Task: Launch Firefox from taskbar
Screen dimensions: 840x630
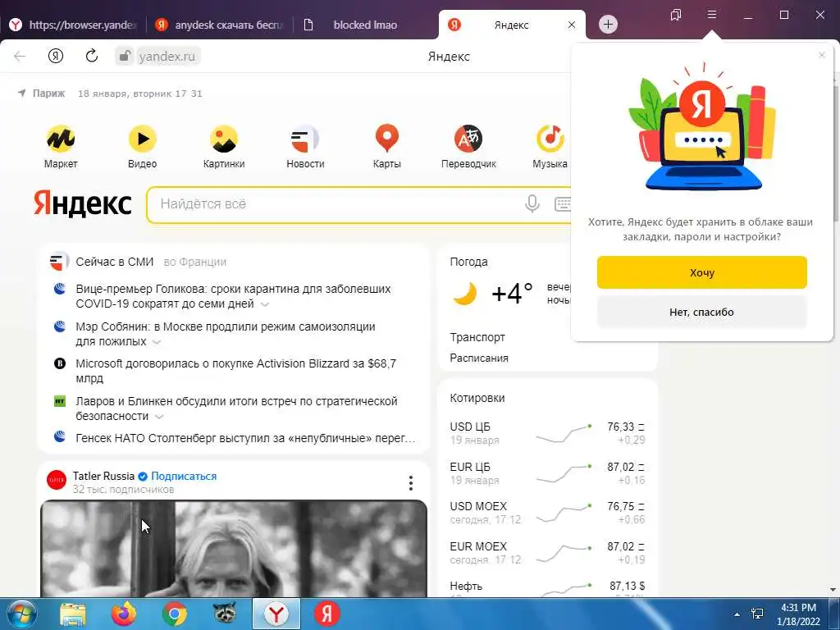Action: pyautogui.click(x=124, y=614)
